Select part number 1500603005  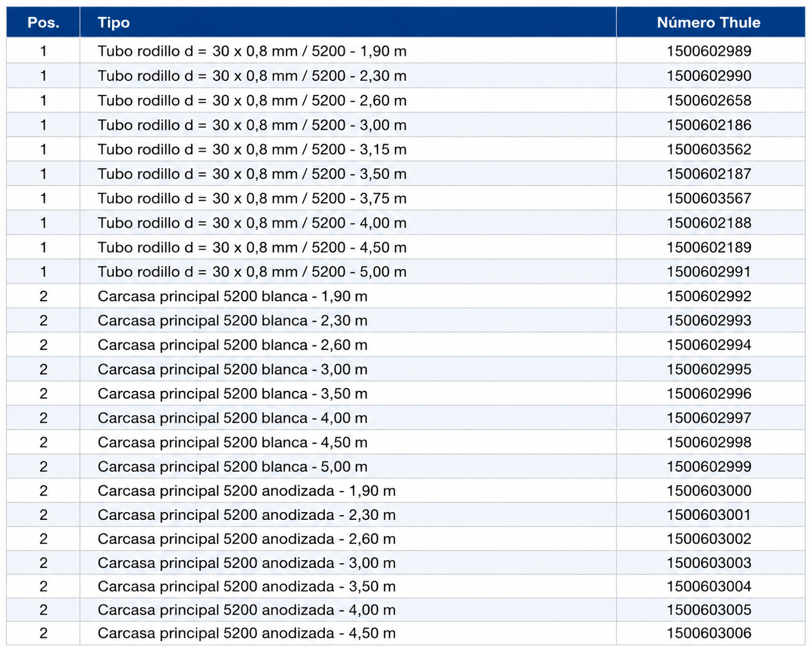(709, 609)
